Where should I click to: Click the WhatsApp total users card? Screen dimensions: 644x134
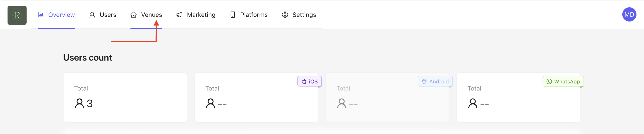[518, 100]
